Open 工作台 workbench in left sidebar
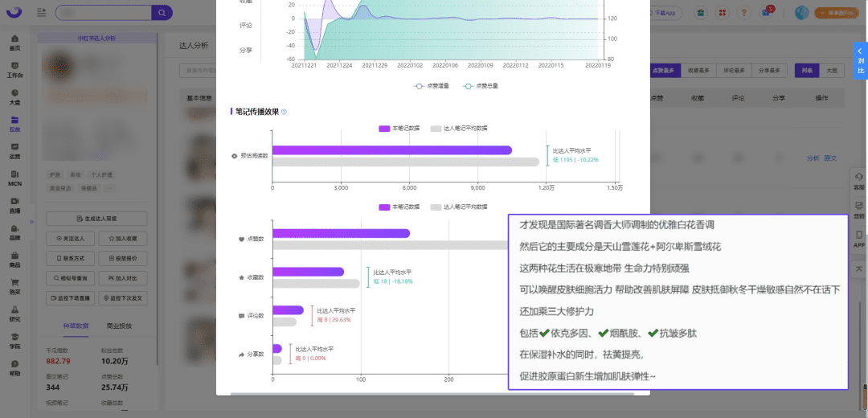868x418 pixels. [14, 70]
